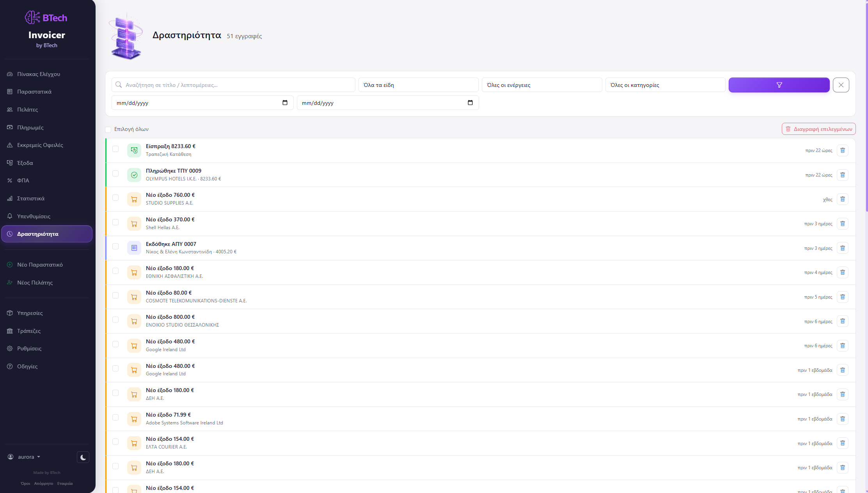Open the ΦΠΑ page
Image resolution: width=868 pixels, height=493 pixels.
point(47,180)
